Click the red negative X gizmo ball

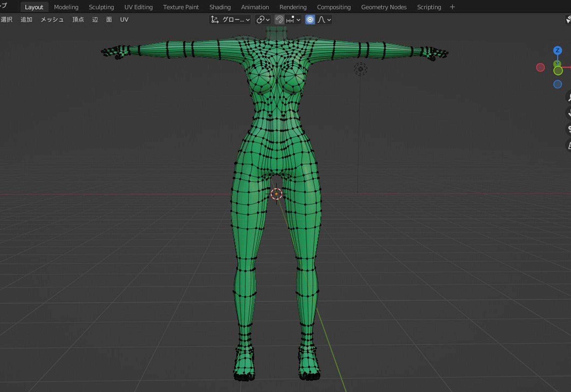tap(540, 68)
